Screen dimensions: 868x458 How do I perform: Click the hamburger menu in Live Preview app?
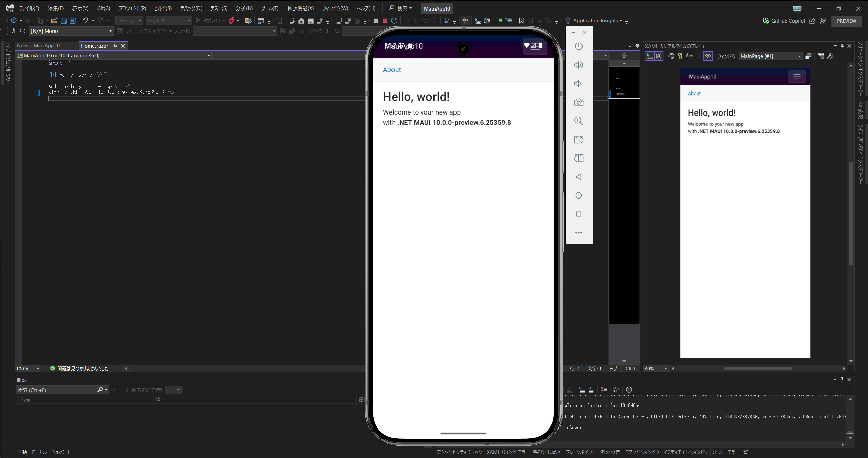(x=797, y=77)
